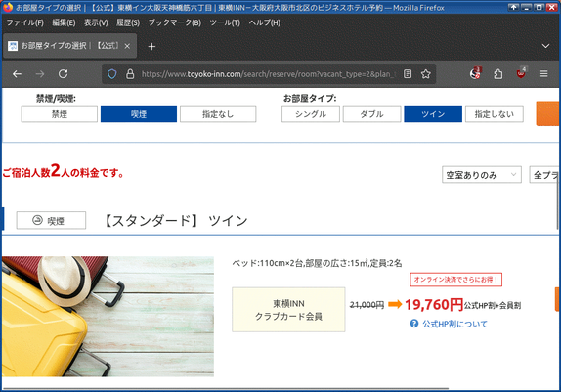Choose 指定しない room type

coord(495,114)
